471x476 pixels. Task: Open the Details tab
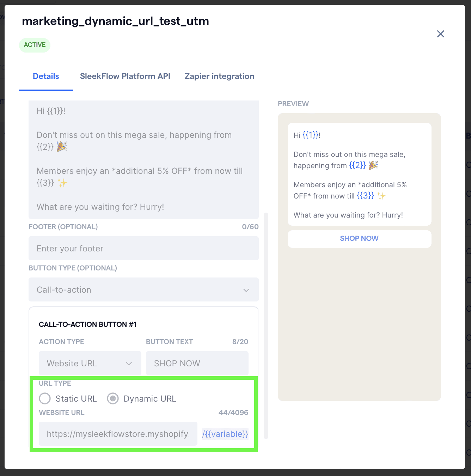[x=45, y=76]
